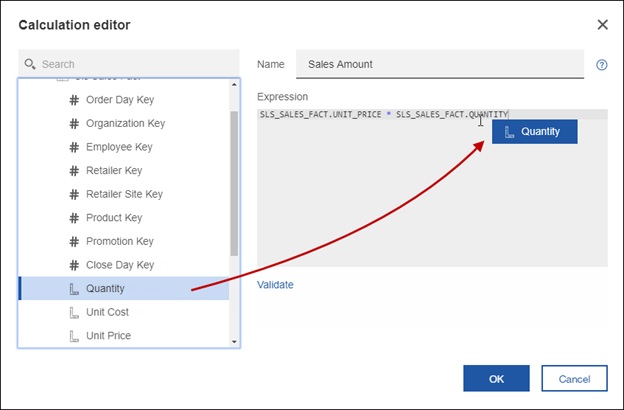Click the Name field containing Sales Amount
Viewport: 624px width, 410px height.
point(440,64)
